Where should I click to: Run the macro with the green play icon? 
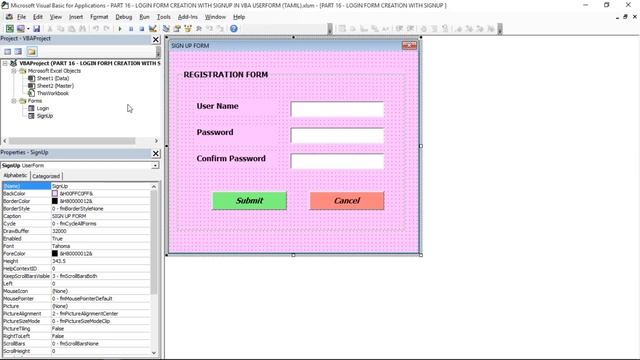pyautogui.click(x=120, y=29)
